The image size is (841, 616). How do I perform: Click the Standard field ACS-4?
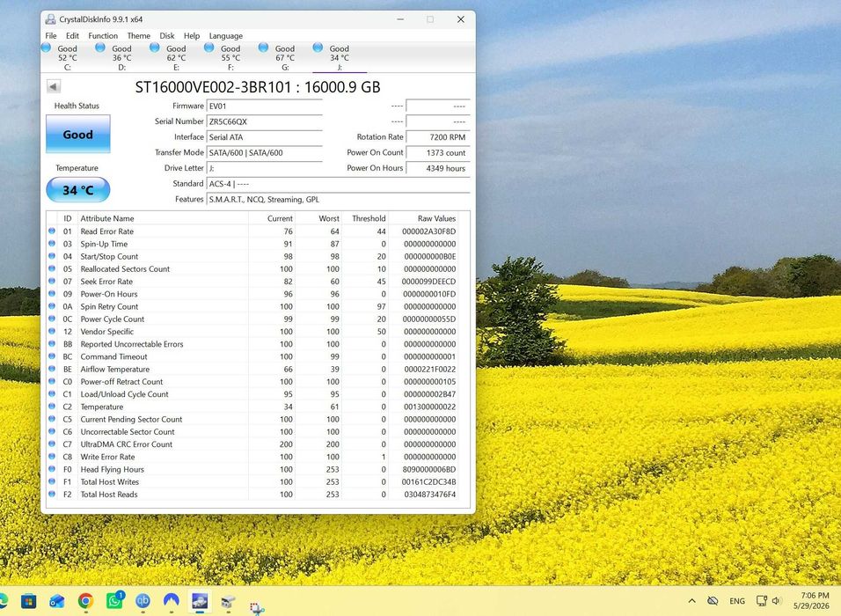[x=338, y=184]
